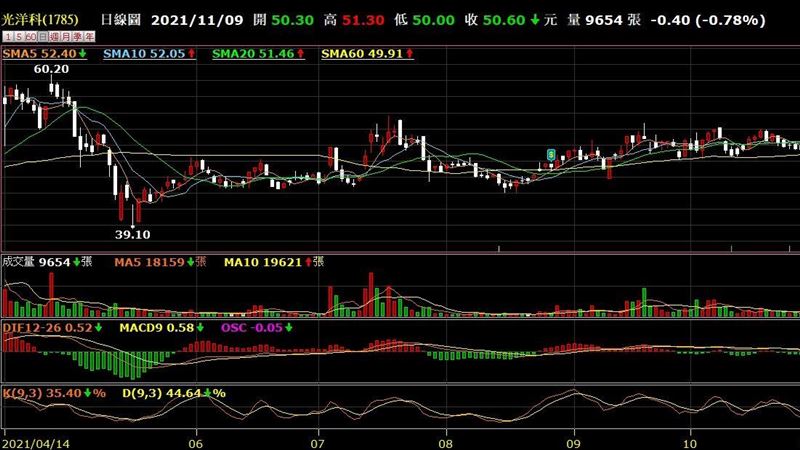Select the 月 monthly timeframe button

[66, 37]
